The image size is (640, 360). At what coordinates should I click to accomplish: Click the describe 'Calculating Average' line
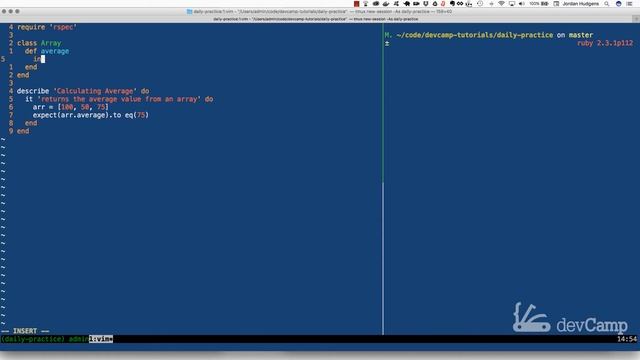[83, 91]
